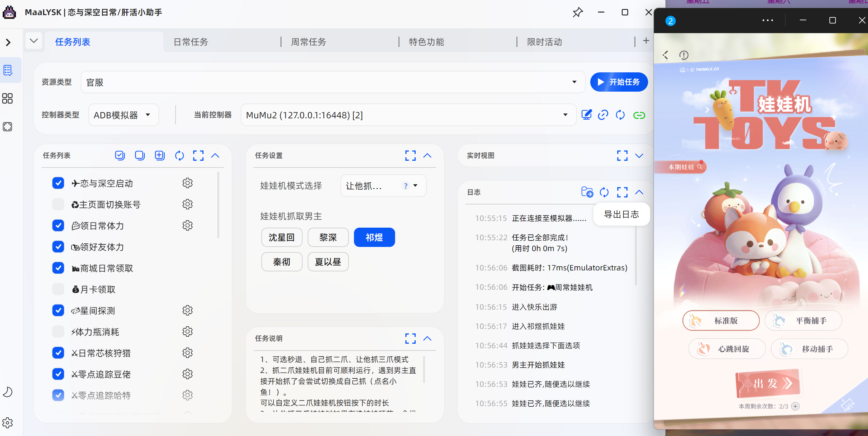
Task: Switch to 日常任务 tab
Action: [191, 42]
